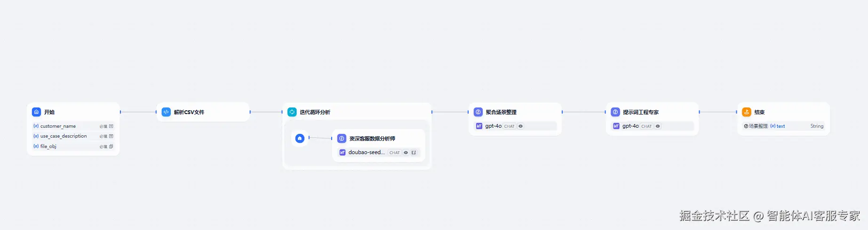Screen dimensions: 868x230
Task: Select the 开始 node title
Action: (49, 112)
